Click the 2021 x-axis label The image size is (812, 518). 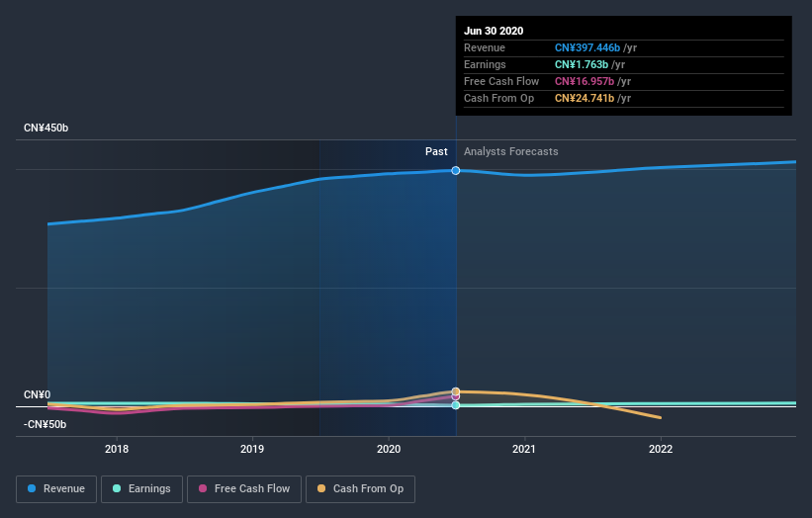[524, 449]
